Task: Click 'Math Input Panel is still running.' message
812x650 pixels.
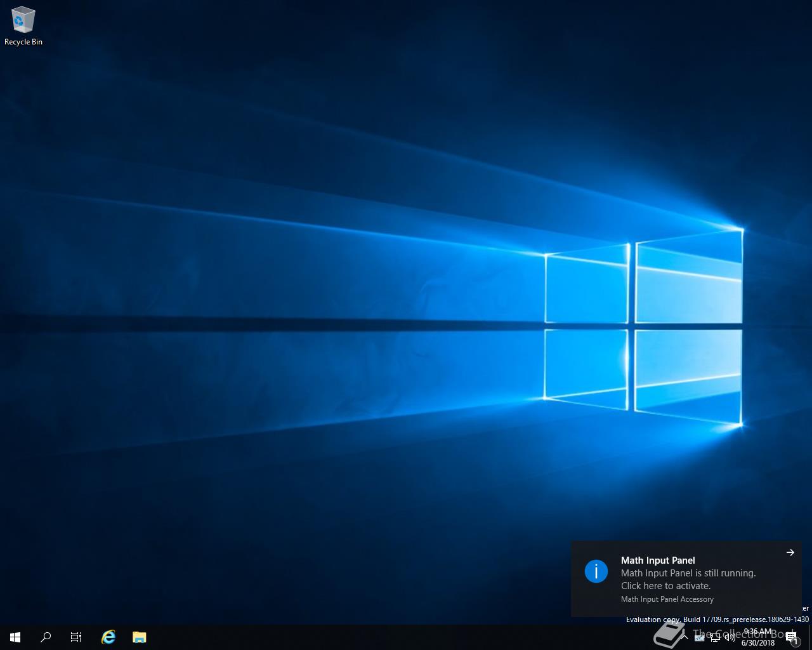Action: point(688,573)
